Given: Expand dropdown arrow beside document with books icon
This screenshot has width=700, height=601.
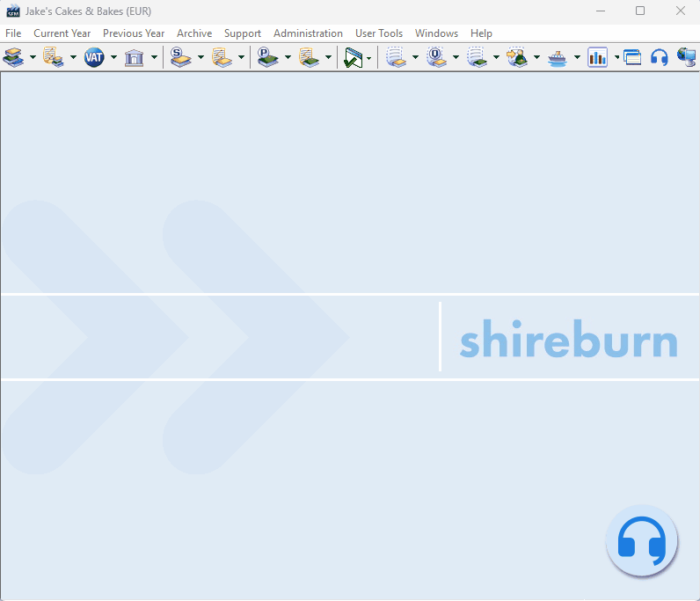Looking at the screenshot, I should tap(73, 57).
